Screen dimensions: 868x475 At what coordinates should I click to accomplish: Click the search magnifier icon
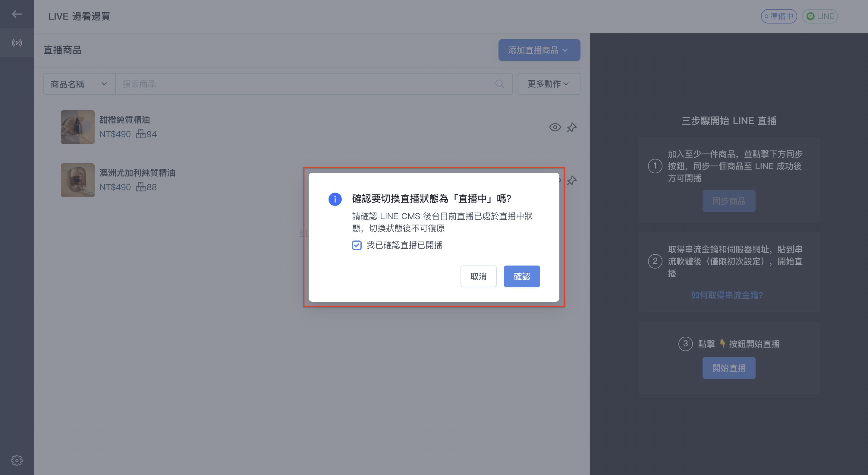click(500, 84)
